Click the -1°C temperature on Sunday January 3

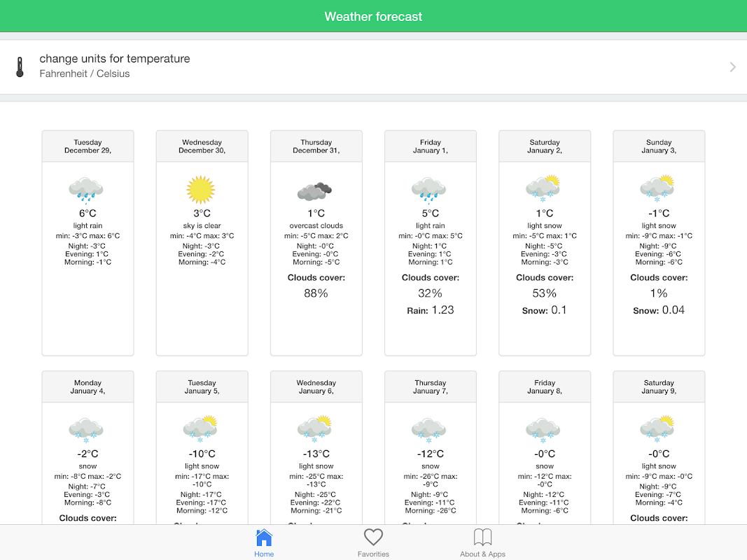click(659, 213)
